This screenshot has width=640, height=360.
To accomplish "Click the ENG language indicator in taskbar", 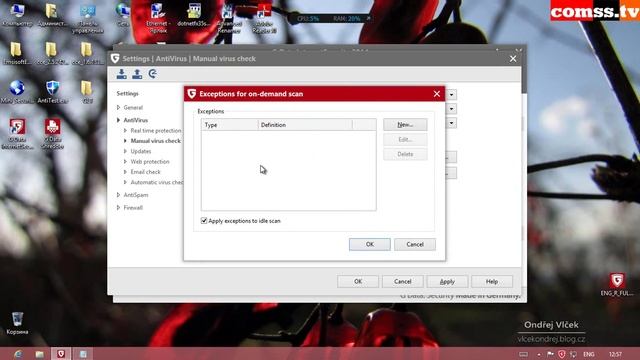I will click(589, 354).
